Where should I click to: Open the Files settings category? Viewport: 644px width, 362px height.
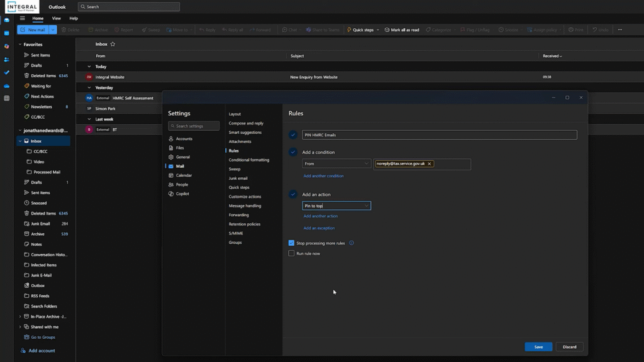(x=180, y=148)
